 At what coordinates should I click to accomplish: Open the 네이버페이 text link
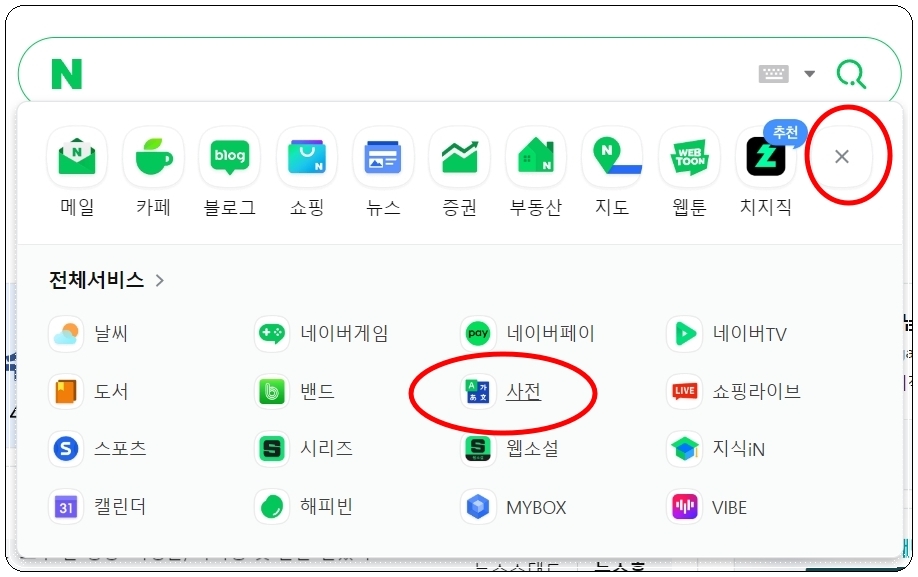550,334
